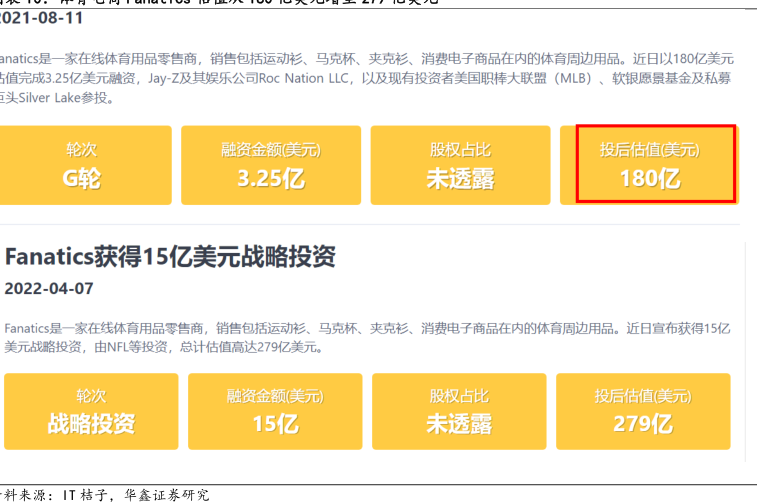Click the IT桔子 source citation text
This screenshot has width=757, height=502.
click(105, 495)
